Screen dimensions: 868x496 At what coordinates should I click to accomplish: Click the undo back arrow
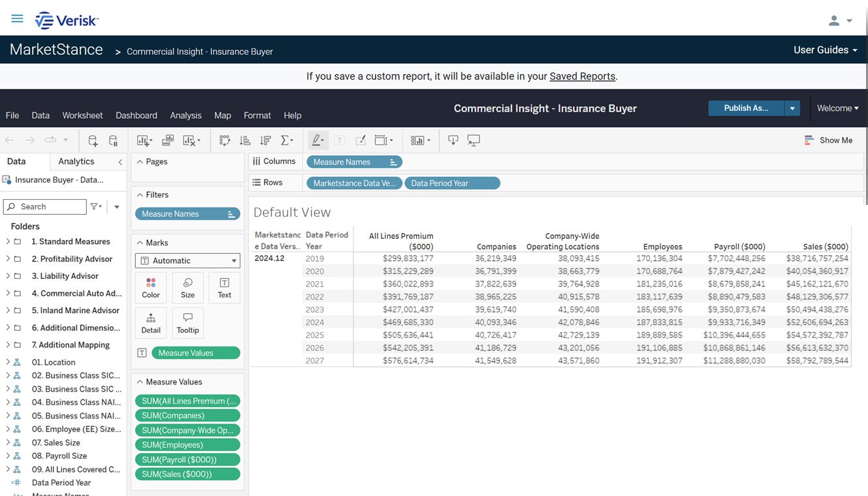pos(9,140)
